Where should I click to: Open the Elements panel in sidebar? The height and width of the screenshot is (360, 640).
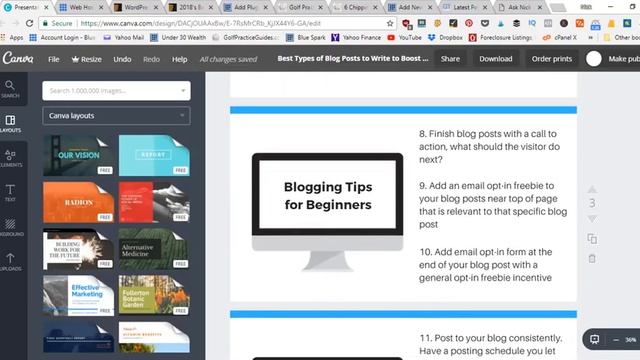(x=10, y=158)
